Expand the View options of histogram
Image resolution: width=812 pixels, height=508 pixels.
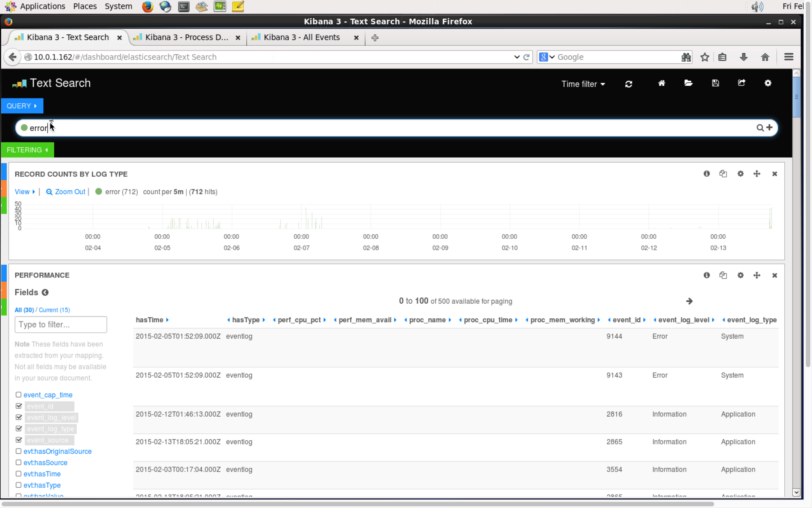(x=25, y=192)
